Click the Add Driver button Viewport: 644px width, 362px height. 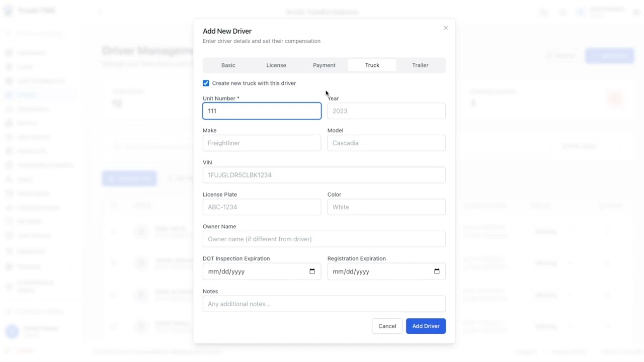426,326
